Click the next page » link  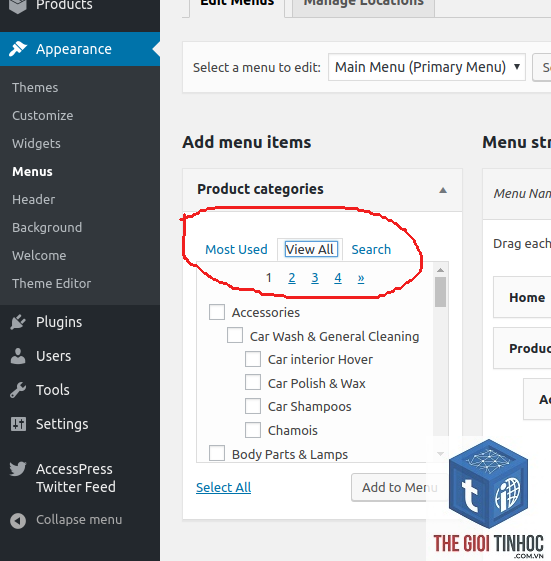point(361,278)
